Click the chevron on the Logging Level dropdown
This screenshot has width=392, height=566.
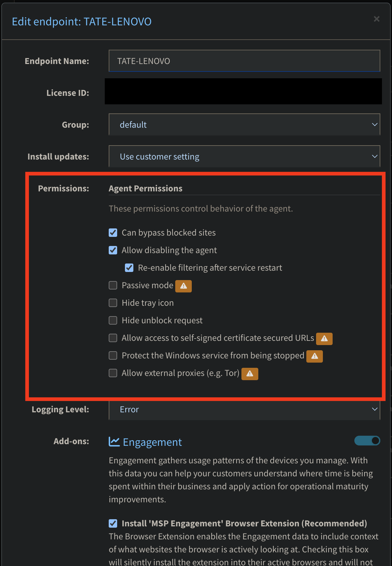[374, 409]
